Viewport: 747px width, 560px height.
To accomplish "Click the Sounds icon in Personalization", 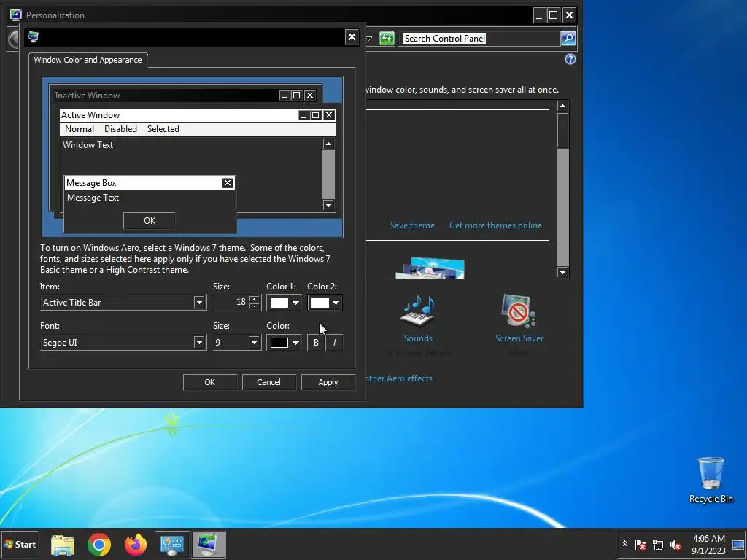I will tap(418, 311).
